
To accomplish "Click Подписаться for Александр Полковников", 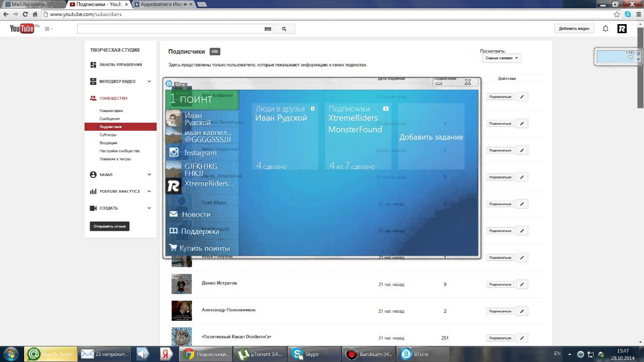I will pyautogui.click(x=500, y=311).
